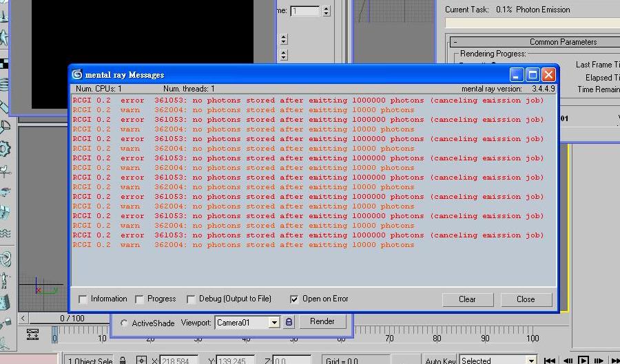Click the 'Num. threads: 1' text

[189, 89]
